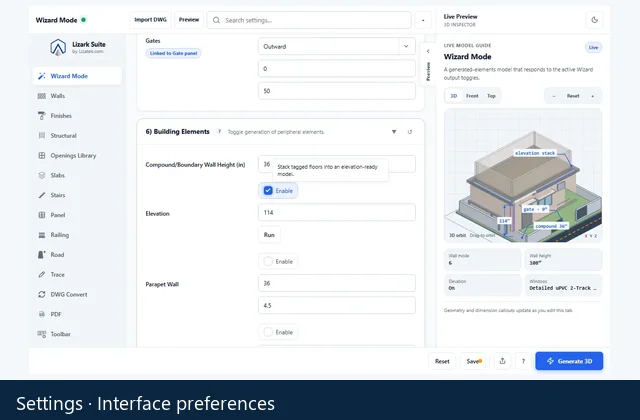Viewport: 640px width, 420px height.
Task: Click the footer Reset button
Action: pyautogui.click(x=442, y=361)
